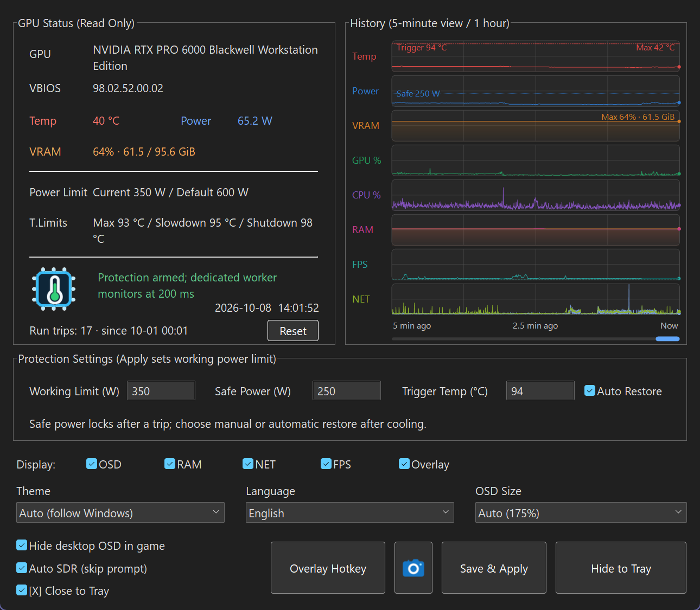Click the Run trips: 17 text
The width and height of the screenshot is (700, 610).
coord(61,331)
